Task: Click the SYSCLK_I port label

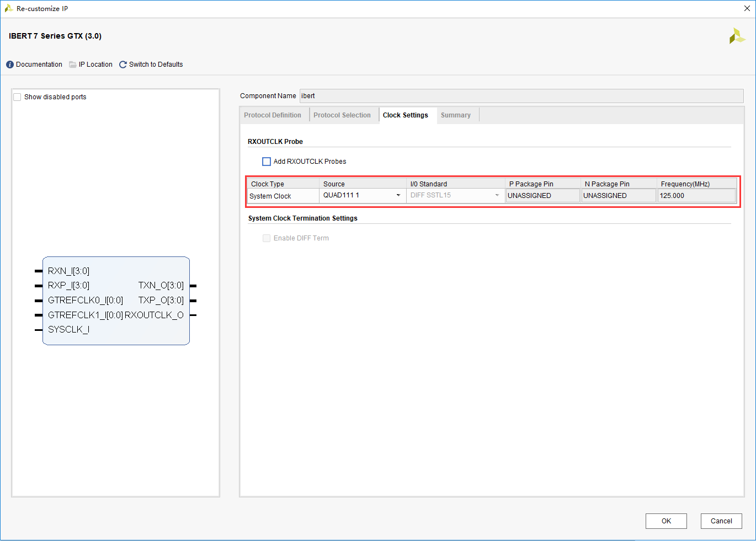Action: (x=68, y=329)
